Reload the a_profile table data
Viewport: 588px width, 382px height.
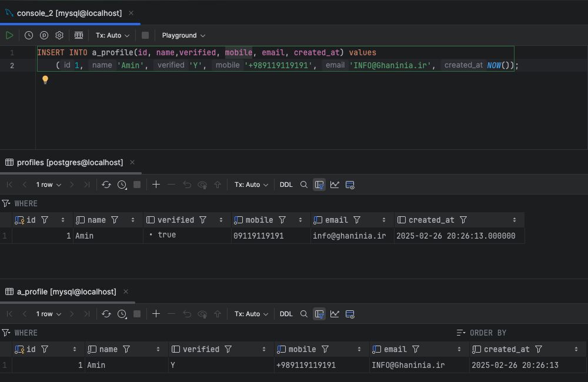[106, 314]
